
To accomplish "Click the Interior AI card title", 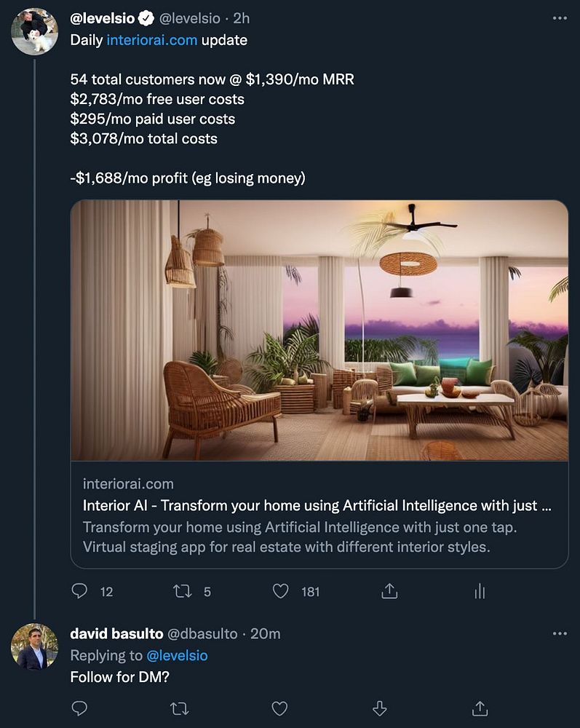I will (317, 505).
